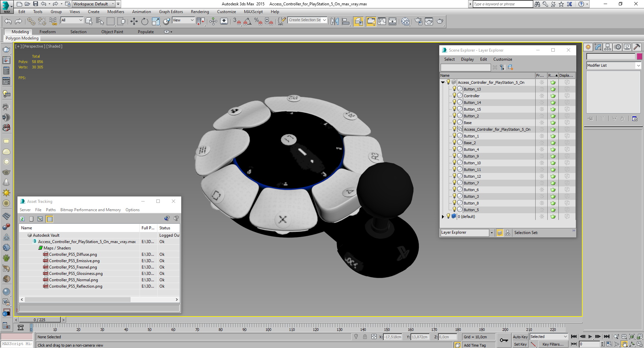This screenshot has height=348, width=644.
Task: Click the Select and Link tool
Action: 31,21
